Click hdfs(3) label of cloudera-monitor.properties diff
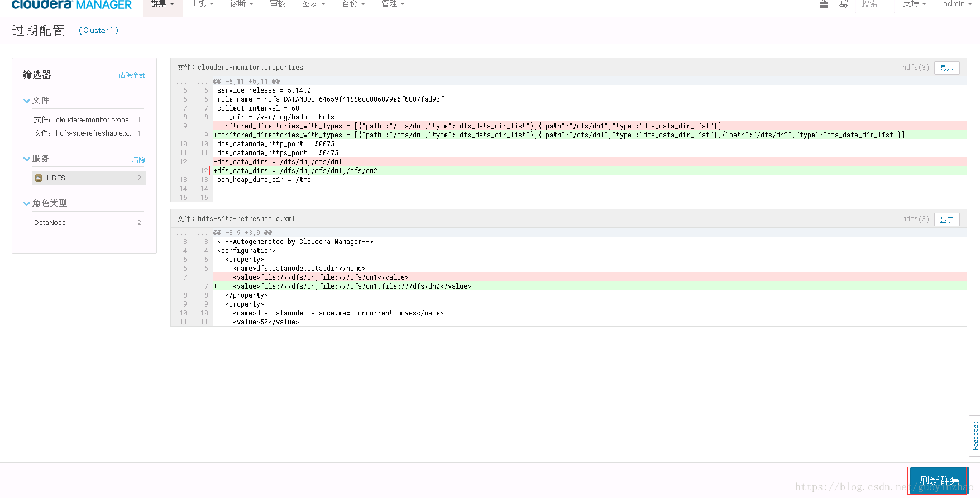Screen dimensions: 980x498 [916, 68]
